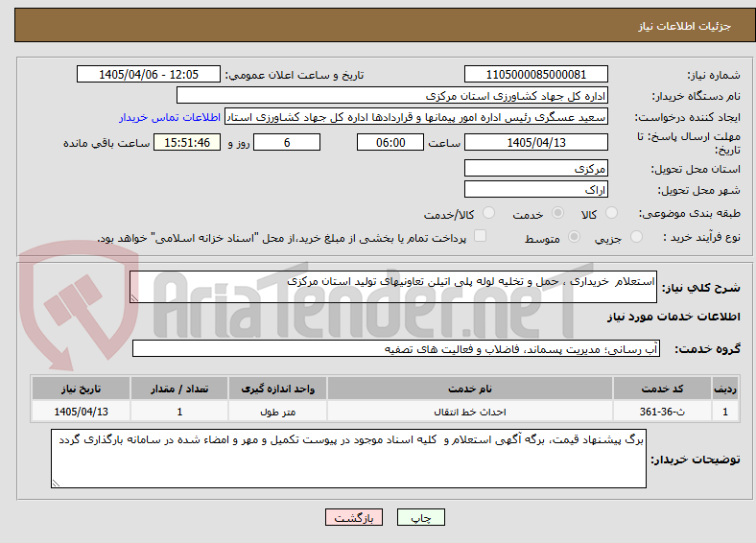Click the general description text area
Screen dimensions: 756x543
tap(393, 287)
